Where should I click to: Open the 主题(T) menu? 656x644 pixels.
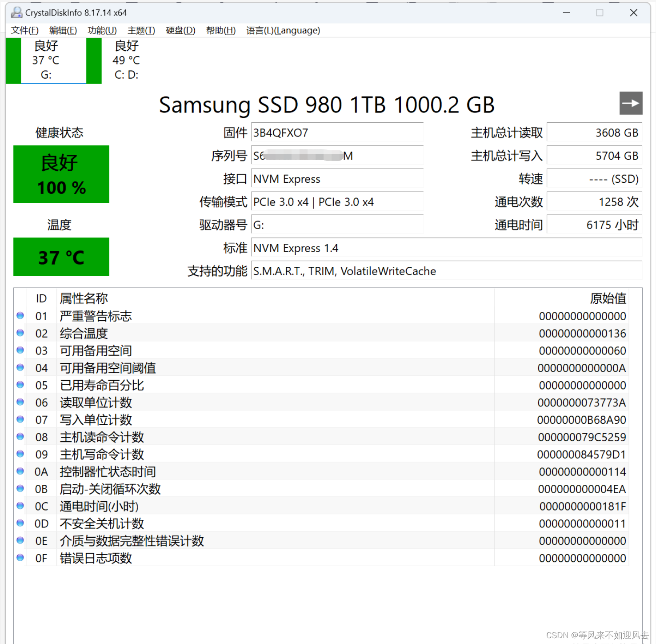click(x=141, y=30)
